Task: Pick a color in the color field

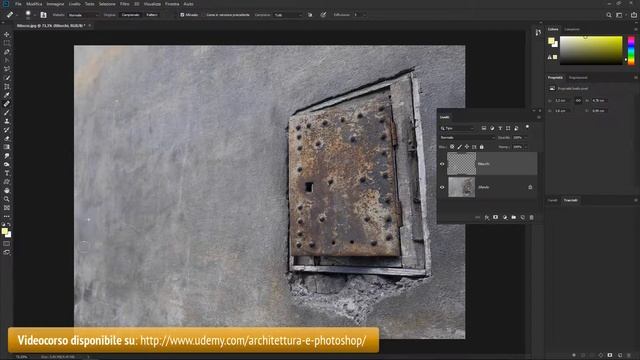Action: click(591, 50)
